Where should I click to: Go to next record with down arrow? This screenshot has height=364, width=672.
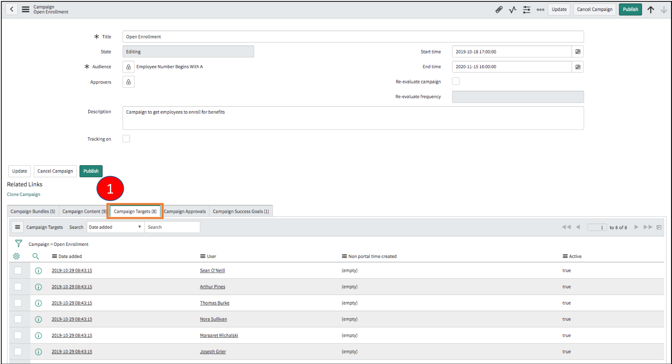(664, 9)
